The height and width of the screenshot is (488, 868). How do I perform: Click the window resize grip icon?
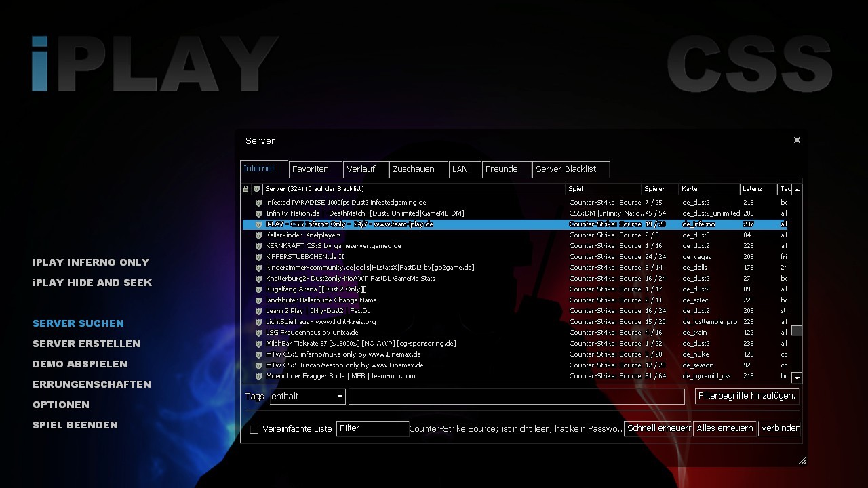pos(802,461)
